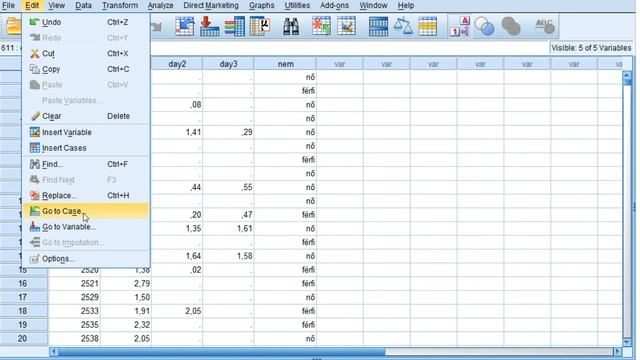Viewport: 640px width, 360px height.
Task: Click the day3 cell with value 1,58
Action: coord(228,256)
